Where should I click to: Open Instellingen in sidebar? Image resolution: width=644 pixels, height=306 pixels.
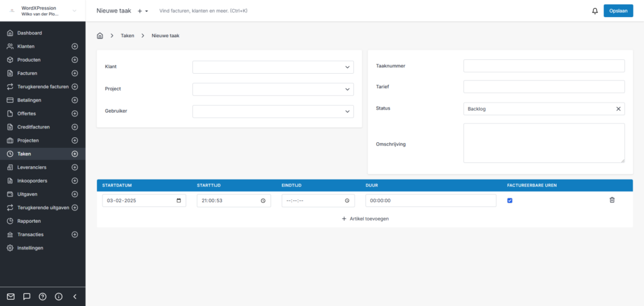30,248
